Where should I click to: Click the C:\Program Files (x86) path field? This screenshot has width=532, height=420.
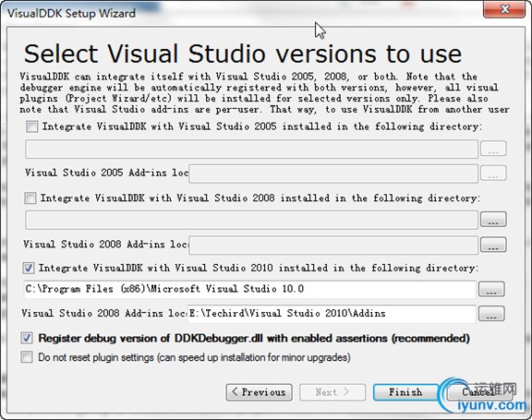250,289
